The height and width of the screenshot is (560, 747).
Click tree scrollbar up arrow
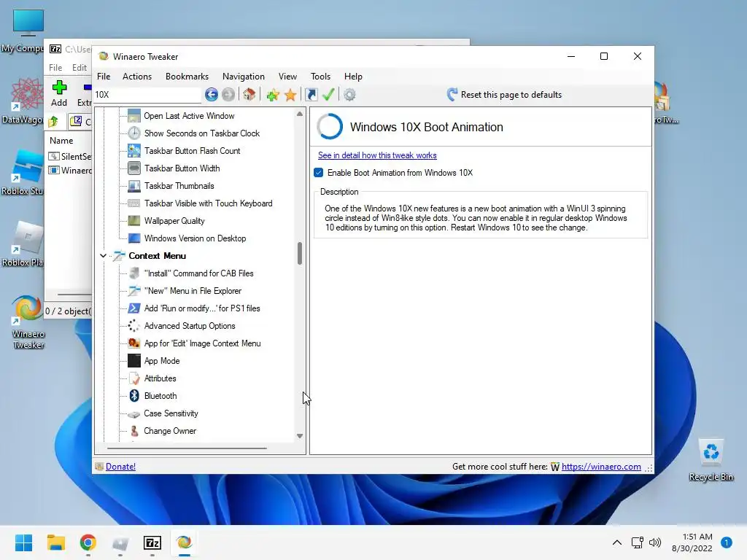[300, 114]
